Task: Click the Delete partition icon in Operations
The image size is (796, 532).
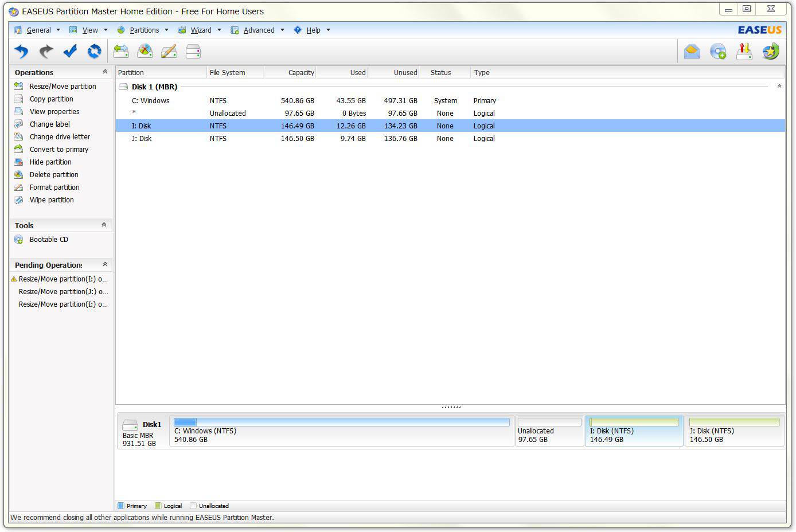Action: point(18,175)
